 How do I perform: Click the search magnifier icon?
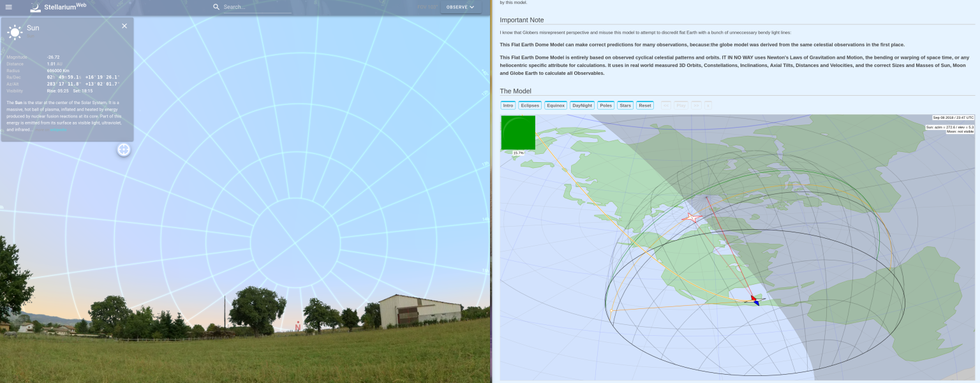pyautogui.click(x=216, y=7)
